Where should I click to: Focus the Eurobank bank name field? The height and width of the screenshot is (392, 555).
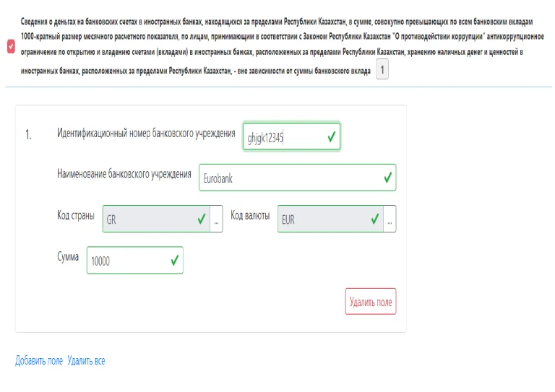[x=289, y=178]
